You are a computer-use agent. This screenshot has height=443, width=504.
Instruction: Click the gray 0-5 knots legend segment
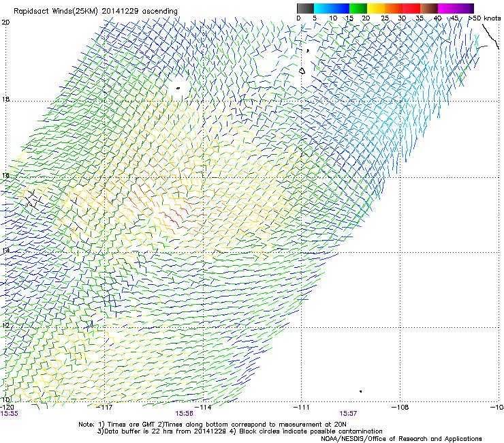coord(305,8)
